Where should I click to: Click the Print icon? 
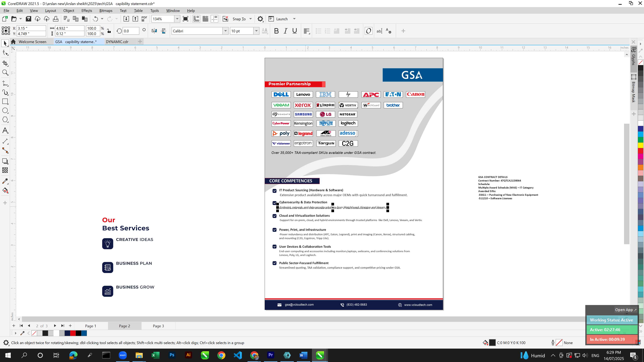(x=56, y=19)
